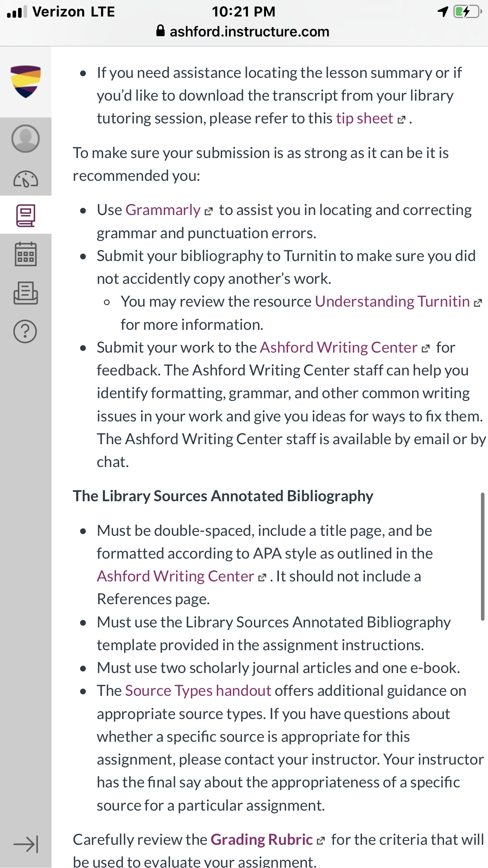This screenshot has width=488, height=868.
Task: Expand the sidebar navigation arrow
Action: pyautogui.click(x=26, y=844)
